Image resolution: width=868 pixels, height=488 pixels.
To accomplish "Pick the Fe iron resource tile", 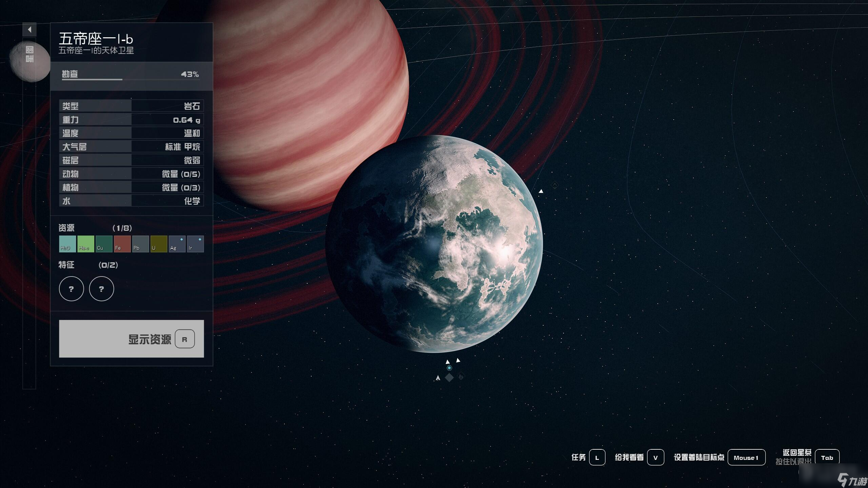I will (122, 244).
